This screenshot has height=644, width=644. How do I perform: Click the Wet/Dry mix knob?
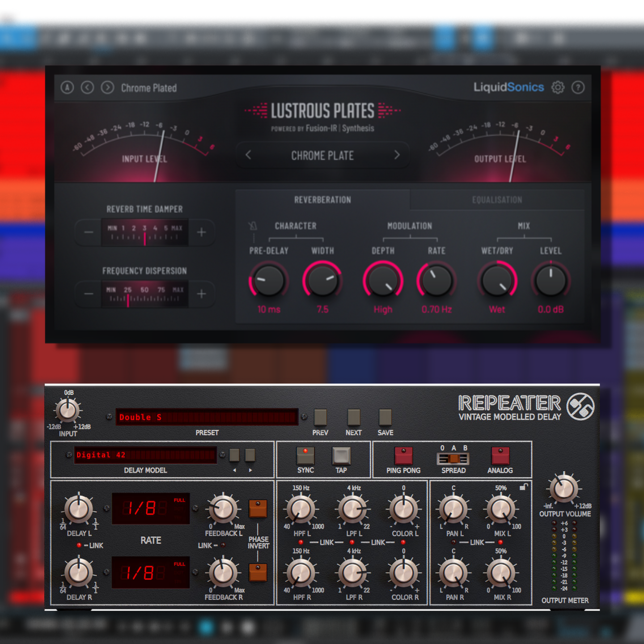497,280
